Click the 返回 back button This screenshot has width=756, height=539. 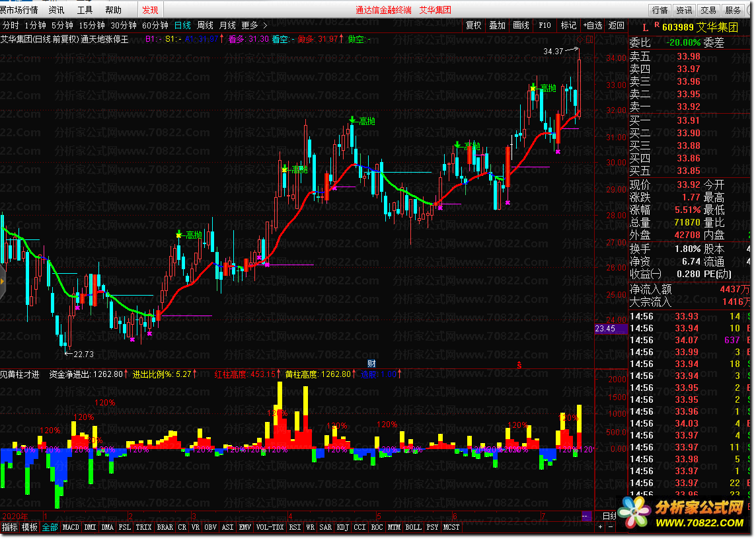point(616,25)
